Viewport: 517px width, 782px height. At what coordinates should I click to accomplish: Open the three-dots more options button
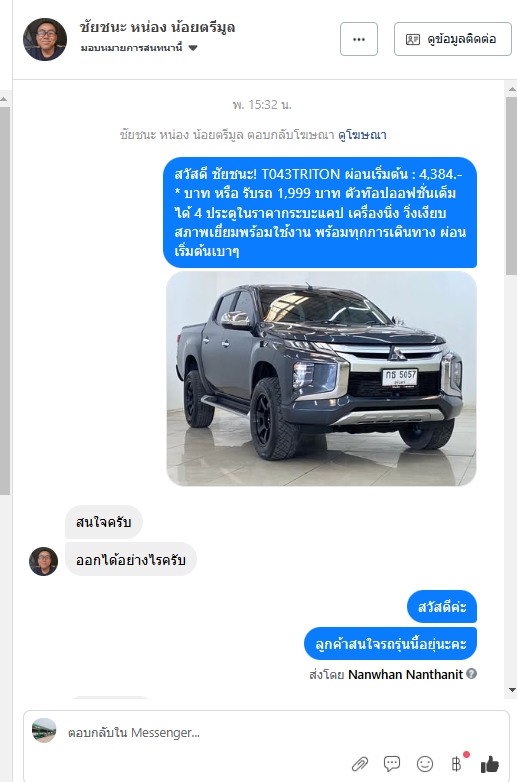tap(358, 39)
